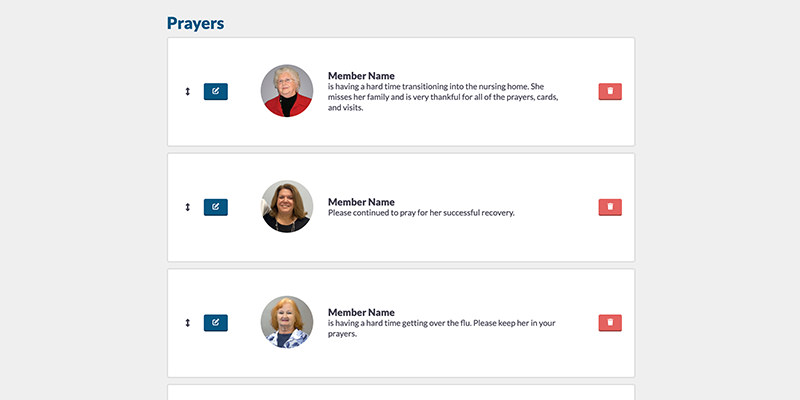Click the edit pencil icon for flu prayer
This screenshot has height=400, width=800.
216,323
